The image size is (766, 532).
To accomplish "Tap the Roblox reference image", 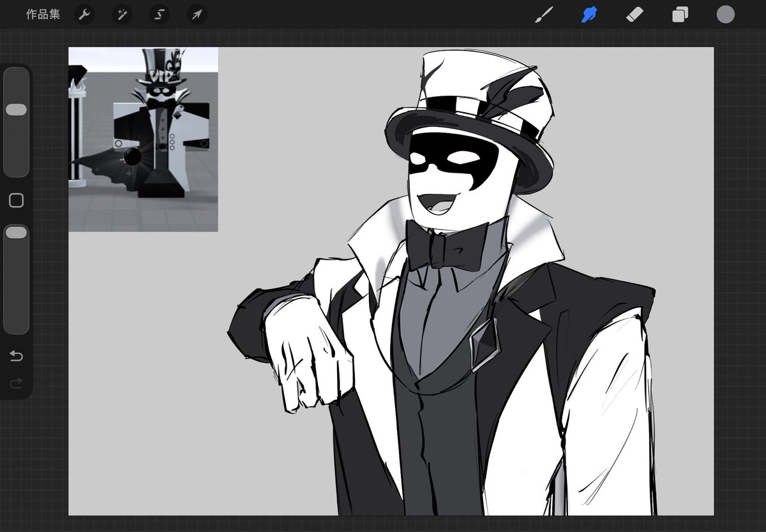I will click(x=143, y=139).
